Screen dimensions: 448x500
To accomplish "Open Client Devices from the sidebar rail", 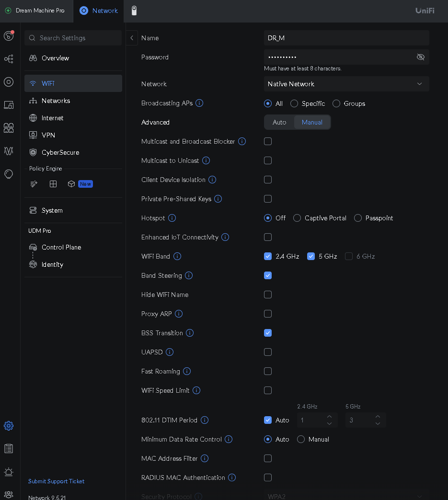I will tap(9, 105).
